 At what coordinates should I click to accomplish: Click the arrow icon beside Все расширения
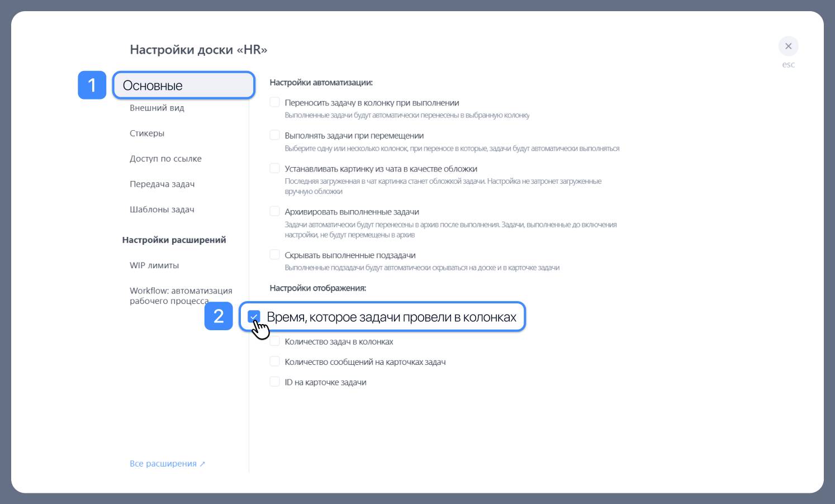[202, 464]
